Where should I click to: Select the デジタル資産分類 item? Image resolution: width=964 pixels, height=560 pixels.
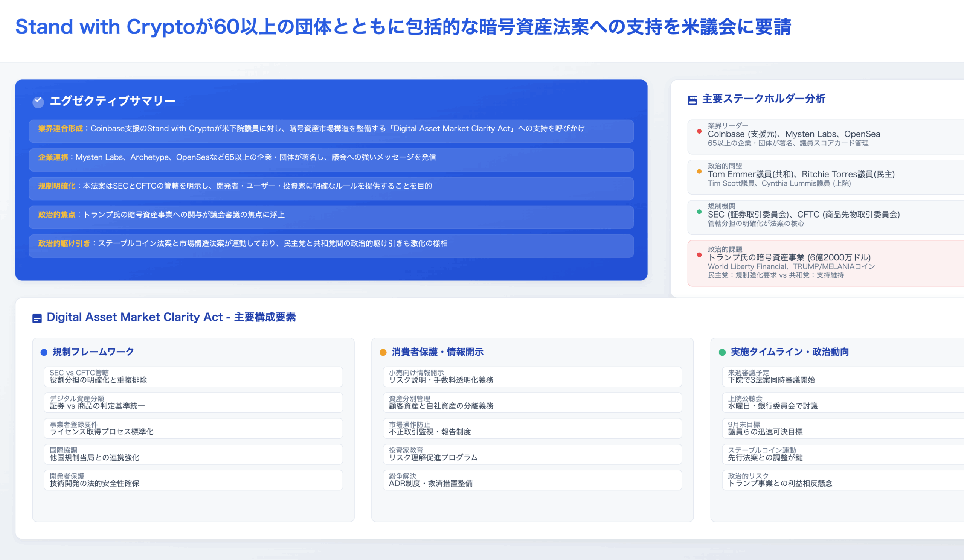point(193,403)
